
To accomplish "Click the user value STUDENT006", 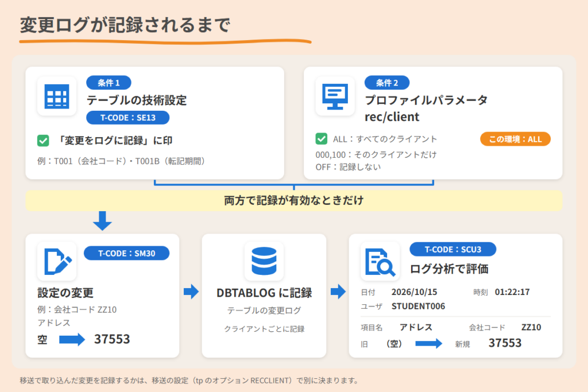I will coord(418,306).
